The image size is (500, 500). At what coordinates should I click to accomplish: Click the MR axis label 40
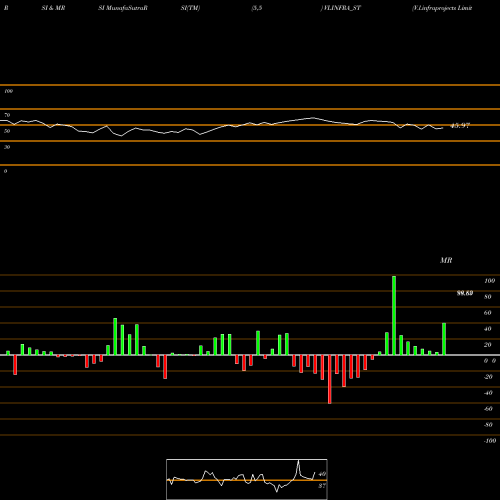point(488,329)
